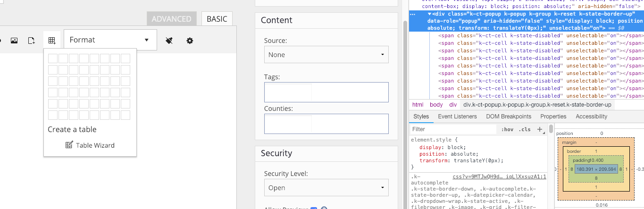Collapse the selected k-ct-popup div node
Viewport: 644px width, 209px height.
click(429, 14)
